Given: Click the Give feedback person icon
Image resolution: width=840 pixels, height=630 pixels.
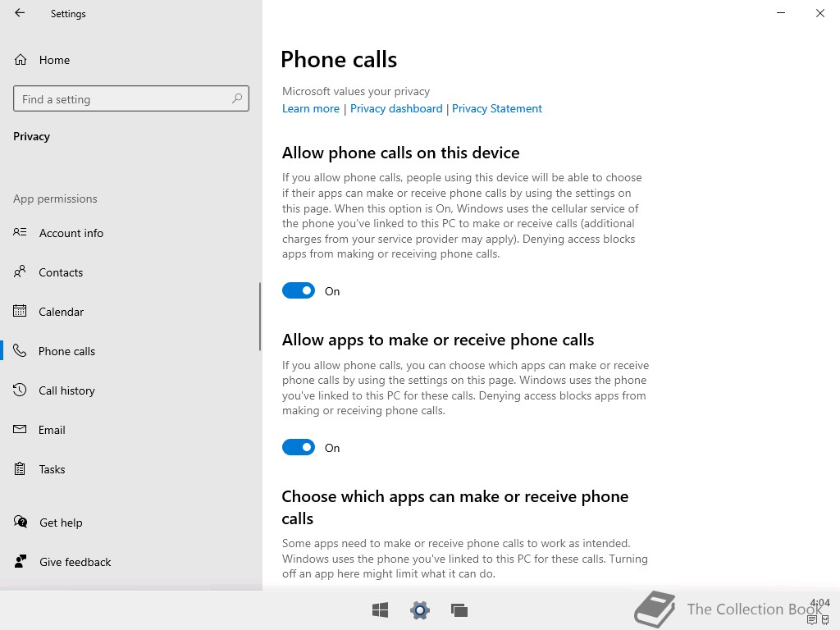Looking at the screenshot, I should [21, 561].
